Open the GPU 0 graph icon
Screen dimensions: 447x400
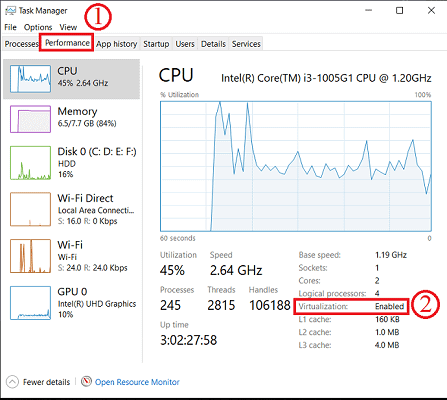point(30,303)
